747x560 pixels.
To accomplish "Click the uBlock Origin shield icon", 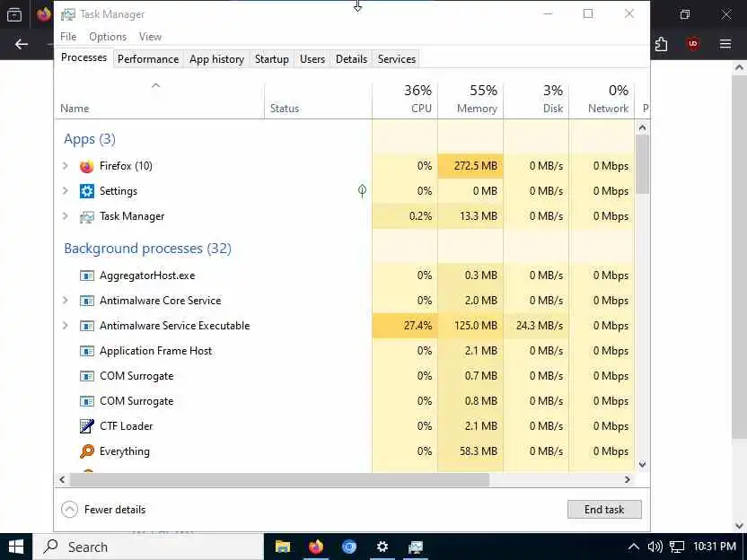I will (x=693, y=44).
